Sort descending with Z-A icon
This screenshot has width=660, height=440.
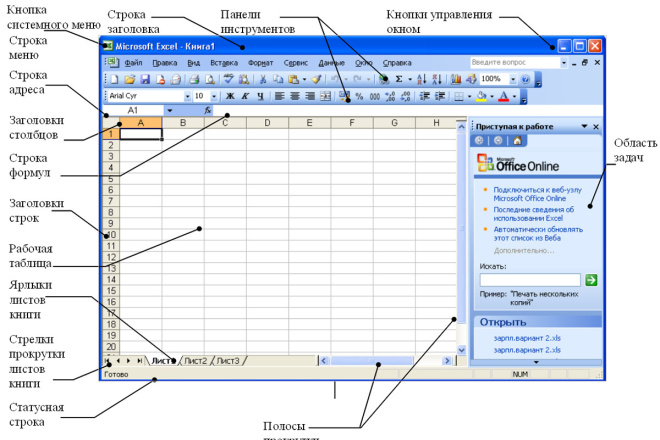click(x=437, y=79)
